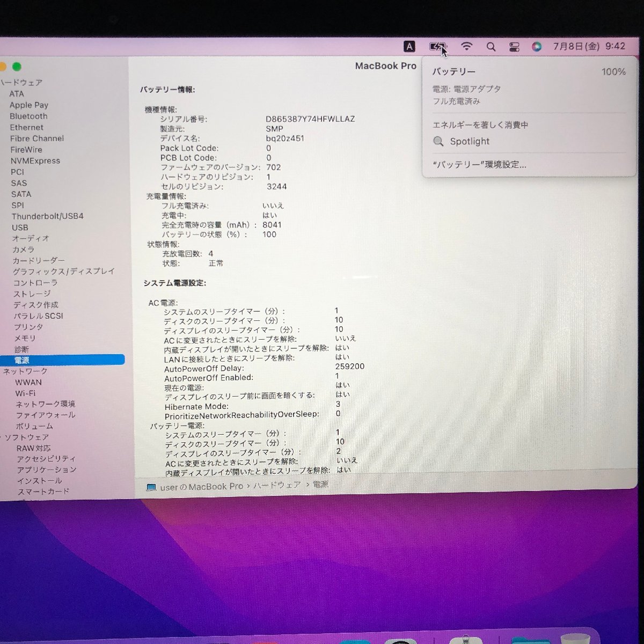Click 'userのMacBook Pro' in path bar
Screen dimensions: 644x644
[202, 487]
